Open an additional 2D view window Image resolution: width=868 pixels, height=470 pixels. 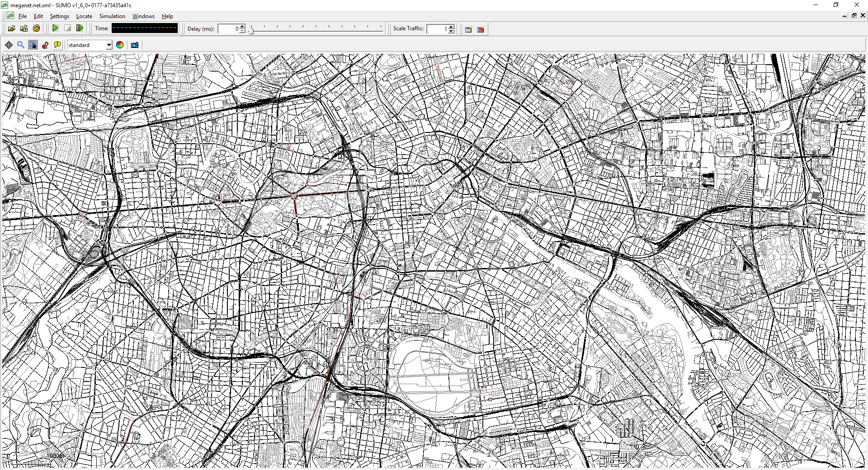pos(468,29)
